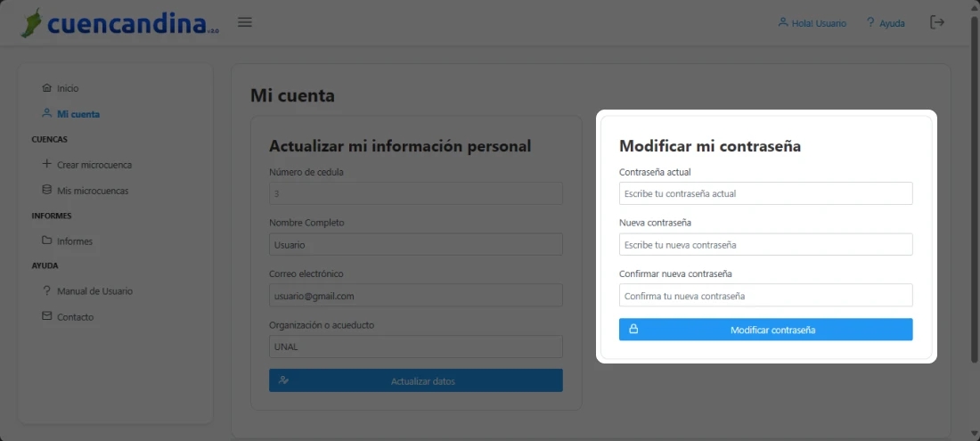Open the Ayuda help link
The width and height of the screenshot is (980, 441).
(885, 23)
